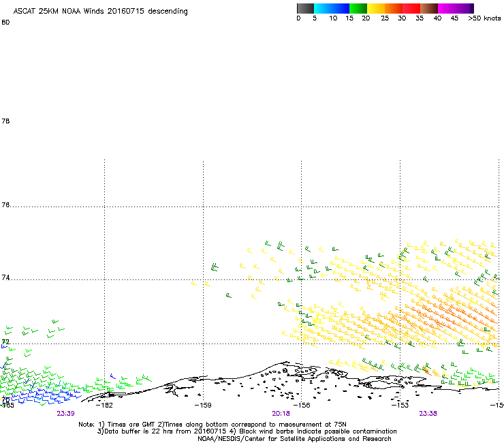This screenshot has width=504, height=443.
Task: Click the longitude label -153
Action: pyautogui.click(x=400, y=405)
